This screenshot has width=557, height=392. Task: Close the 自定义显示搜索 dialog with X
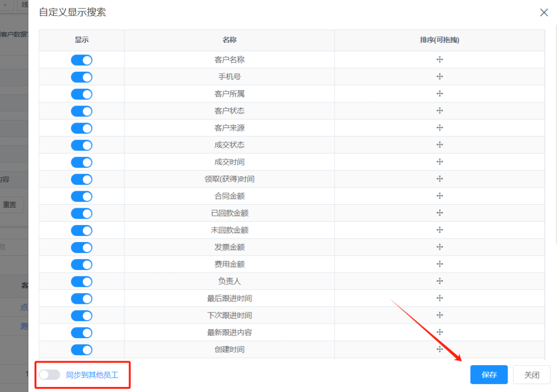coord(544,13)
